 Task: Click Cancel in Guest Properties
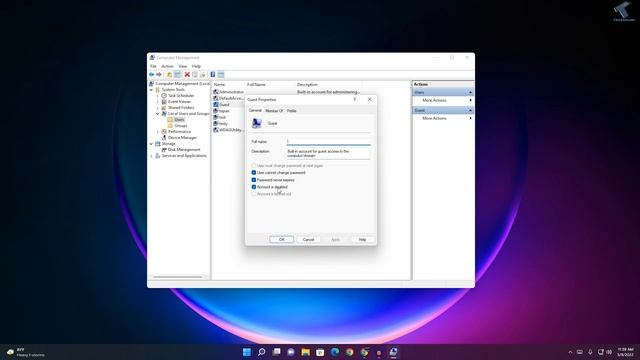pos(309,240)
